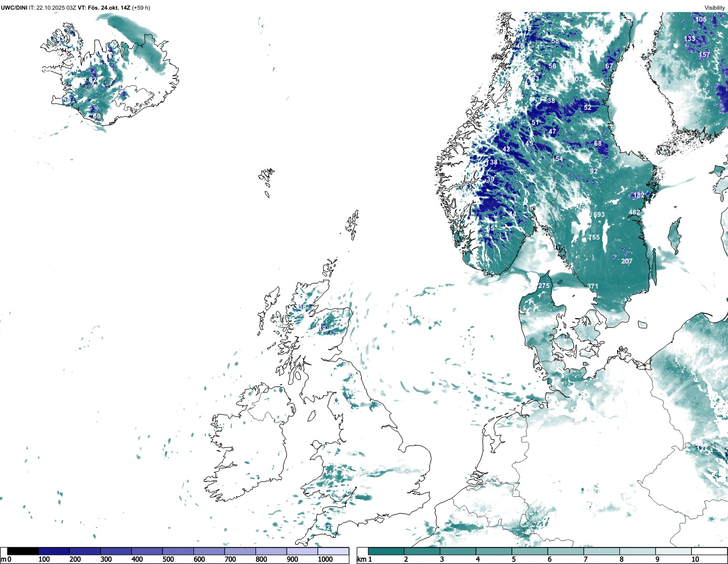Click the dark blue 100–200 m legend swatch
Screen dimensions: 728x564
click(54, 551)
